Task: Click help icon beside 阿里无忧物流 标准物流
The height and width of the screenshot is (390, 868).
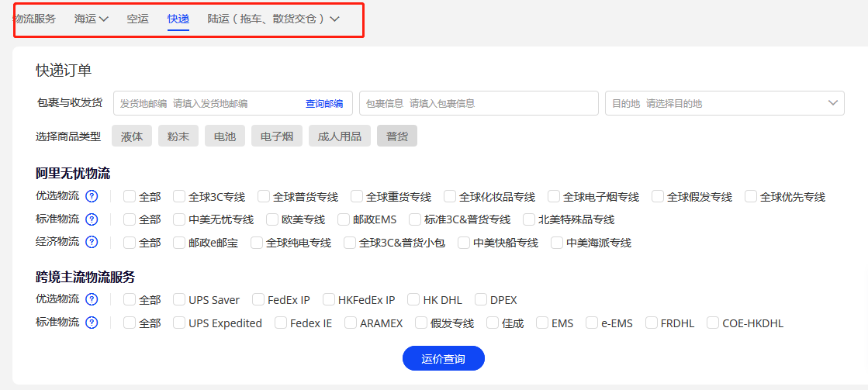Action: pyautogui.click(x=92, y=219)
